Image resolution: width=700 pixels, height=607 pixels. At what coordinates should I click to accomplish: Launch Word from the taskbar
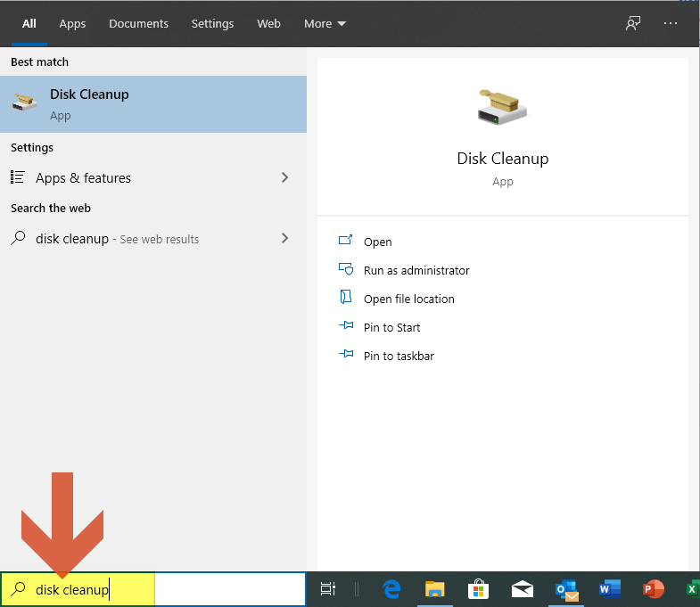click(610, 589)
